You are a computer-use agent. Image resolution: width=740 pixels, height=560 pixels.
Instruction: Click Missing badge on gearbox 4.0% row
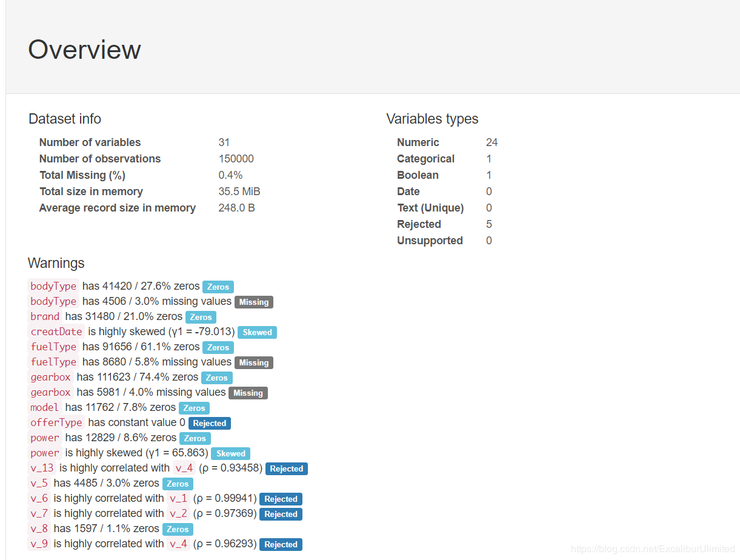click(x=248, y=393)
